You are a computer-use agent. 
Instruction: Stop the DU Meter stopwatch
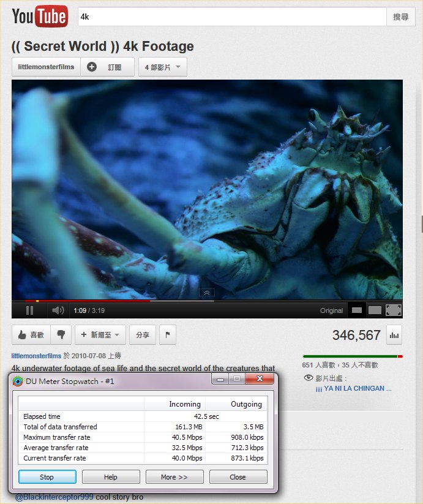[47, 476]
